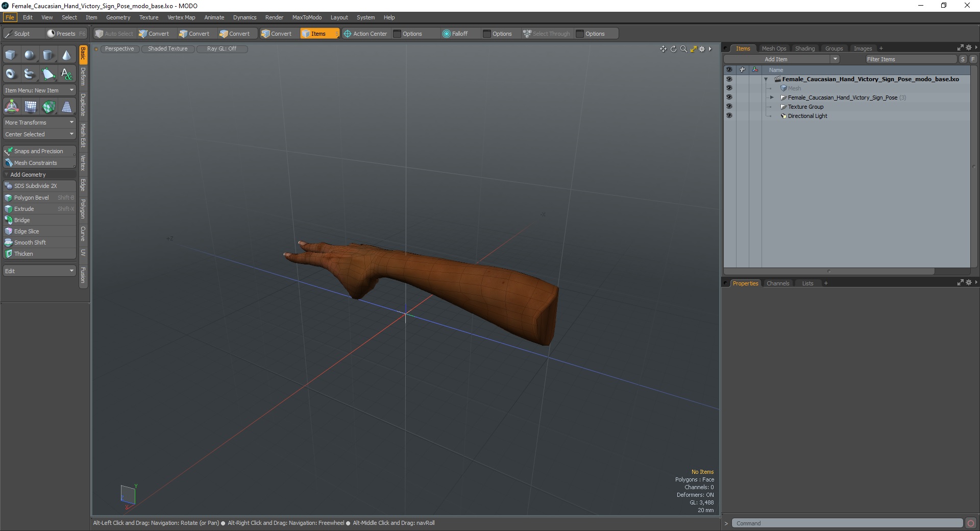This screenshot has height=531, width=980.
Task: Open the Geometry menu
Action: pyautogui.click(x=118, y=17)
